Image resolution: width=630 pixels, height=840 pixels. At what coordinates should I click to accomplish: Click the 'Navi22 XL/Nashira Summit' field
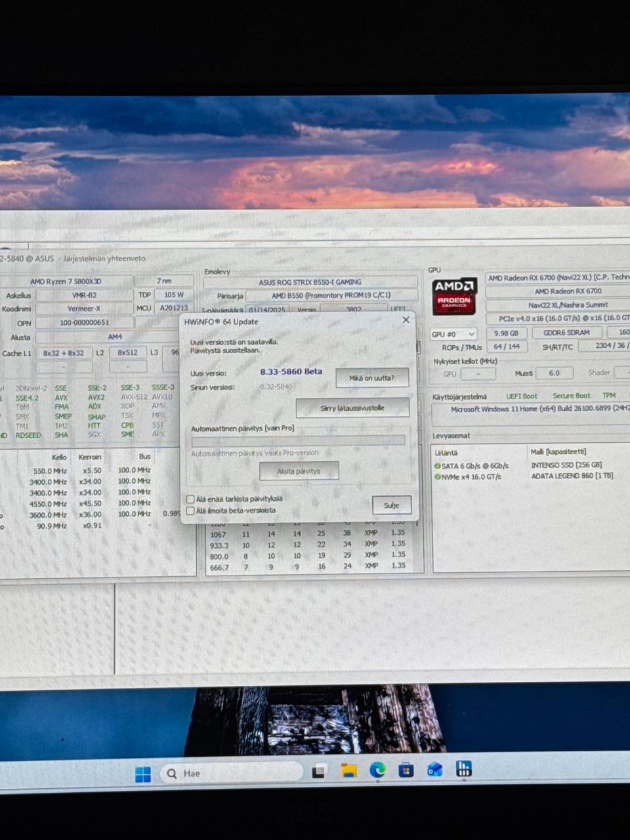point(568,305)
